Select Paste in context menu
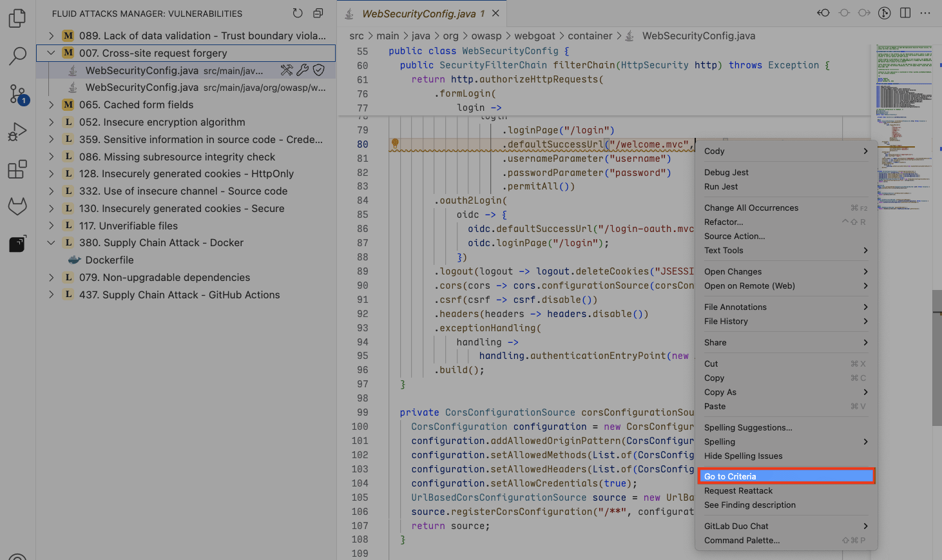Screen dimensions: 942x560 click(786, 406)
